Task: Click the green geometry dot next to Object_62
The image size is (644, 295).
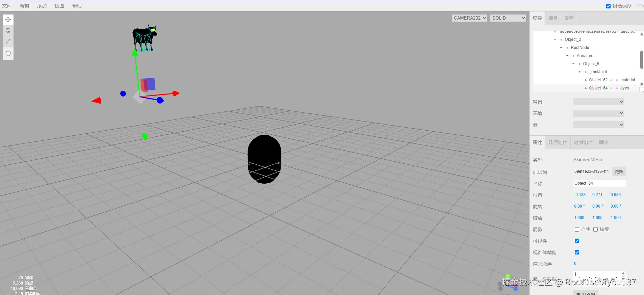Action: [x=611, y=80]
